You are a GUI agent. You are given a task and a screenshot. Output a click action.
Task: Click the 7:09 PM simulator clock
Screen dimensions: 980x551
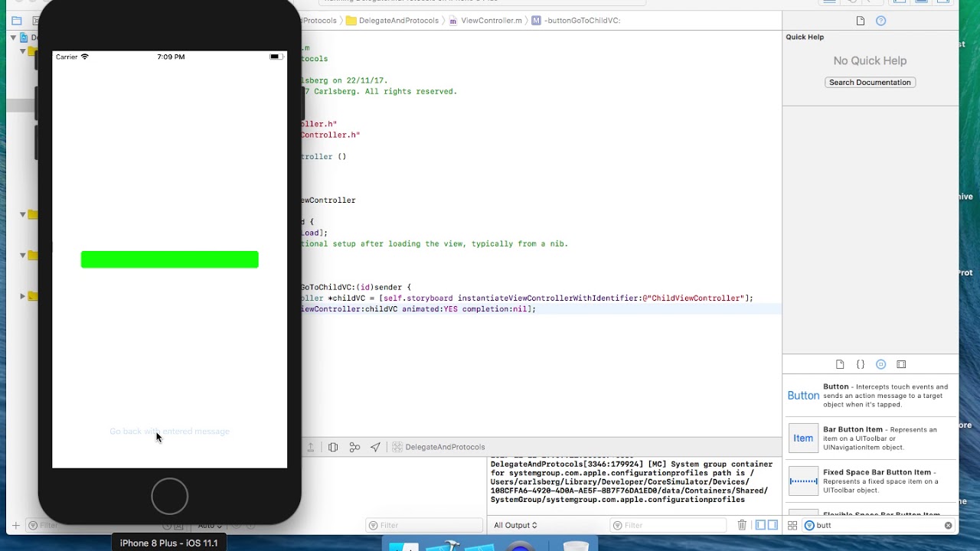coord(171,57)
